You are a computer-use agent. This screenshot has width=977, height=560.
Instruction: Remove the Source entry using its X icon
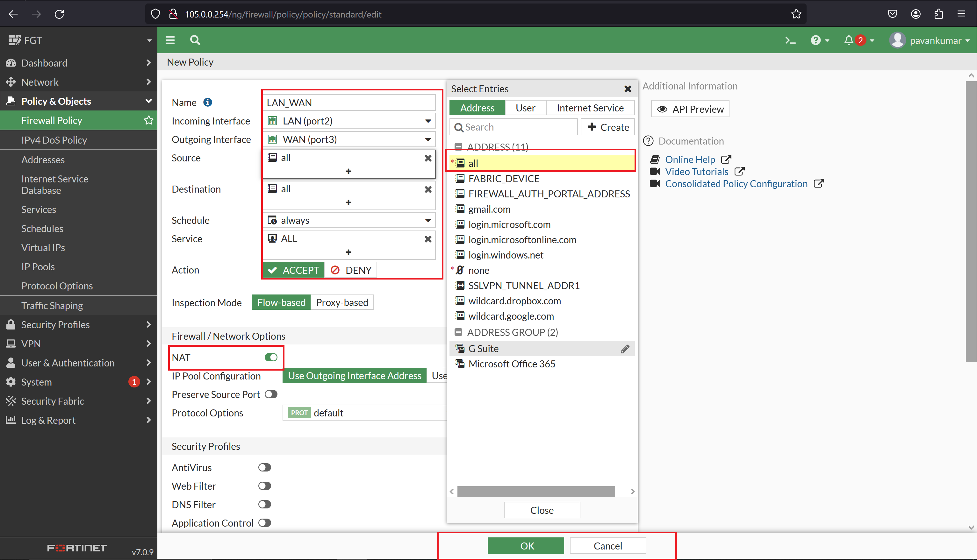[428, 158]
